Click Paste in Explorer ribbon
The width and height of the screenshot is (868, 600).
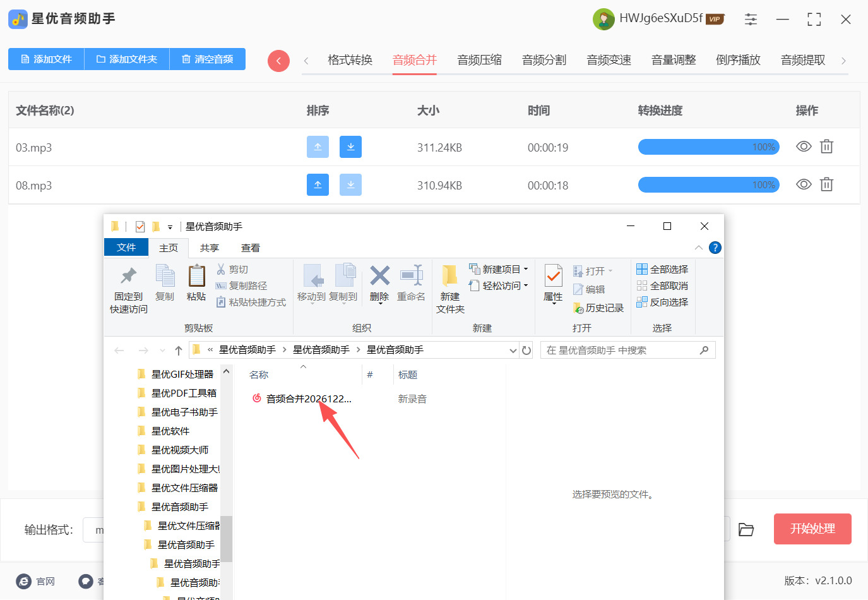pos(196,284)
